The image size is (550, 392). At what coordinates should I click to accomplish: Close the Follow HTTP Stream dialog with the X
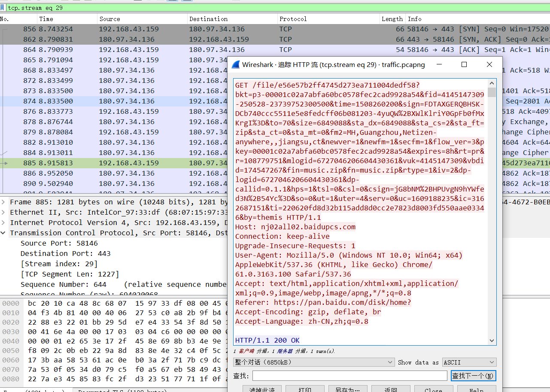[489, 64]
